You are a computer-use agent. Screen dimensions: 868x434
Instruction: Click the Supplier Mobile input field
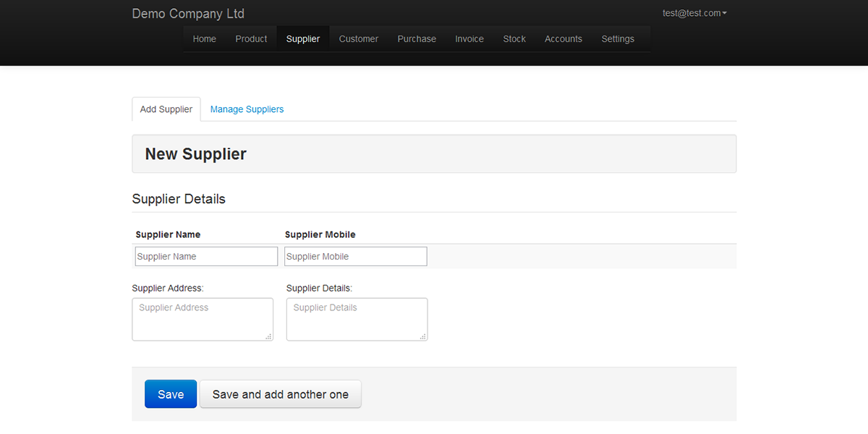[355, 256]
